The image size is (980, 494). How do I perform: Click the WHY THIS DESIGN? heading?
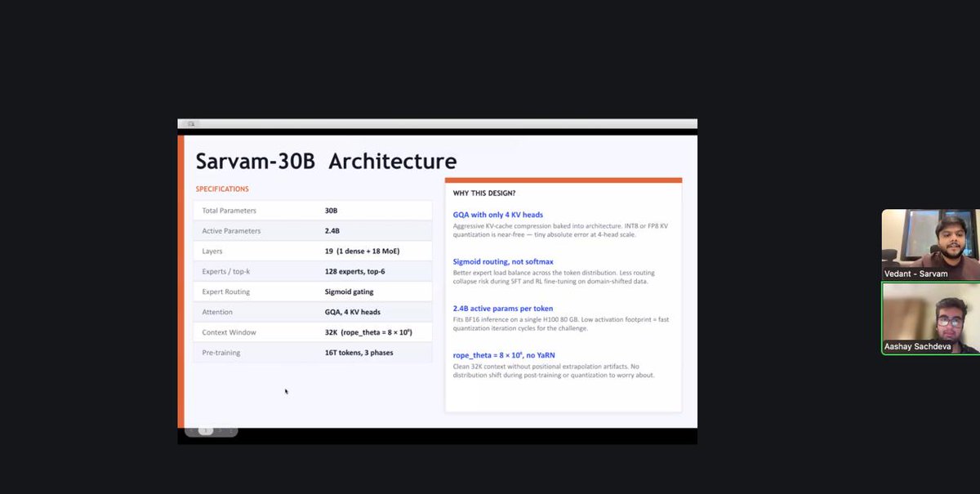tap(484, 194)
